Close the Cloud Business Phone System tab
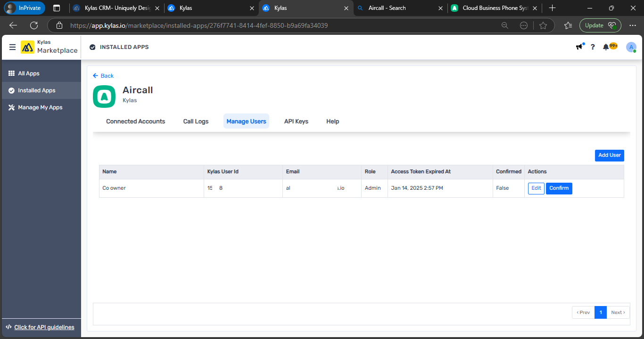This screenshot has height=339, width=644. (535, 8)
